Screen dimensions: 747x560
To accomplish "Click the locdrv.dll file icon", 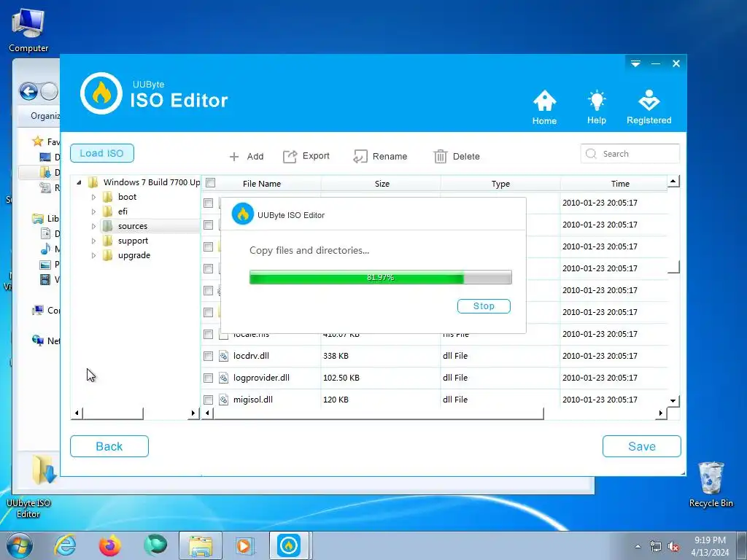I will [x=223, y=356].
